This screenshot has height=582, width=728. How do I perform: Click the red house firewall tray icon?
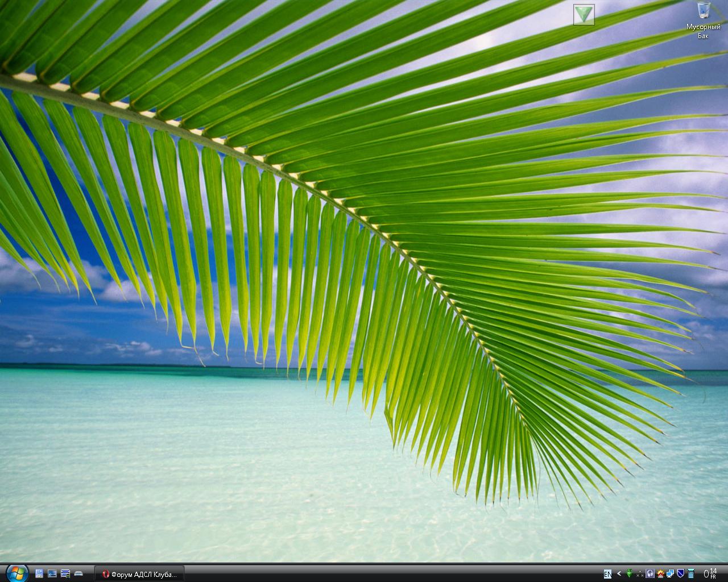(660, 574)
